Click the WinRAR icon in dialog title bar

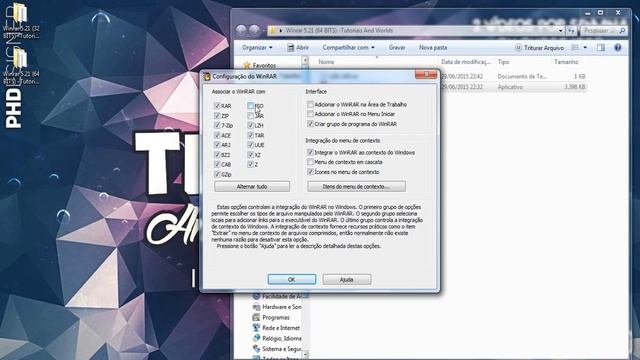pos(207,76)
